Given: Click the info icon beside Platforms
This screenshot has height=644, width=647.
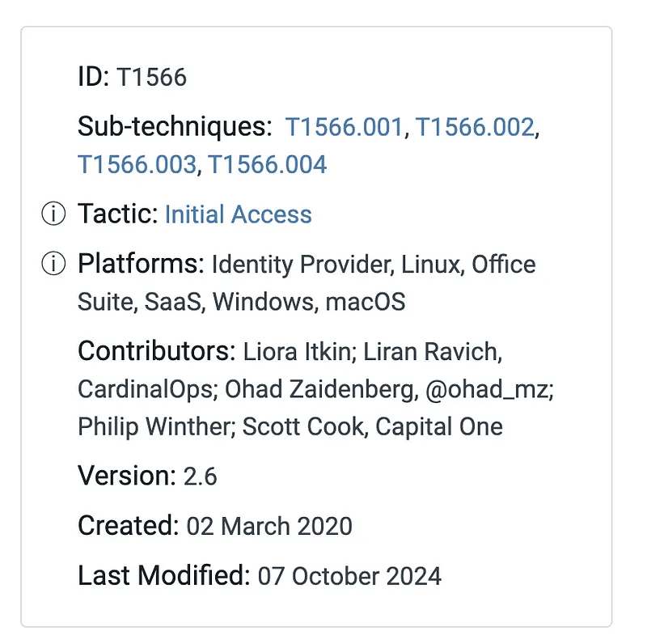Looking at the screenshot, I should (53, 265).
